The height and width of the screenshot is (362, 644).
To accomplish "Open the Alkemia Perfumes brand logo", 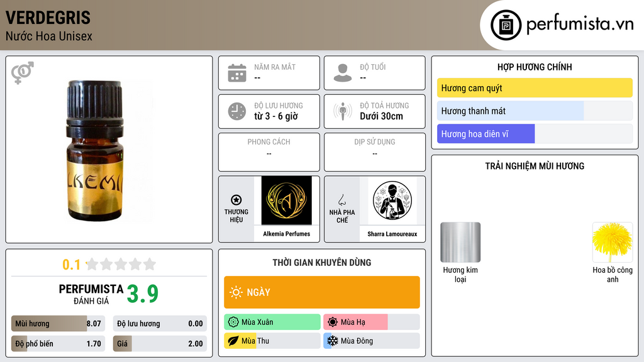I will click(x=286, y=200).
